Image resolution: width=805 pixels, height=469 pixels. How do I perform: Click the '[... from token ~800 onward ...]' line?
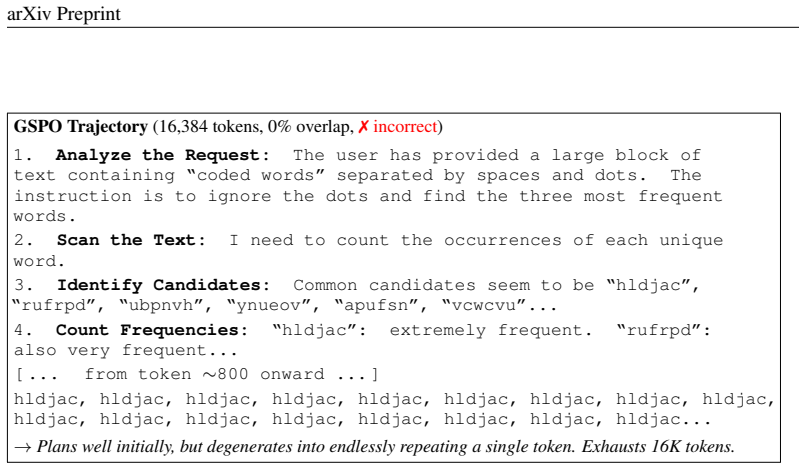coord(197,374)
